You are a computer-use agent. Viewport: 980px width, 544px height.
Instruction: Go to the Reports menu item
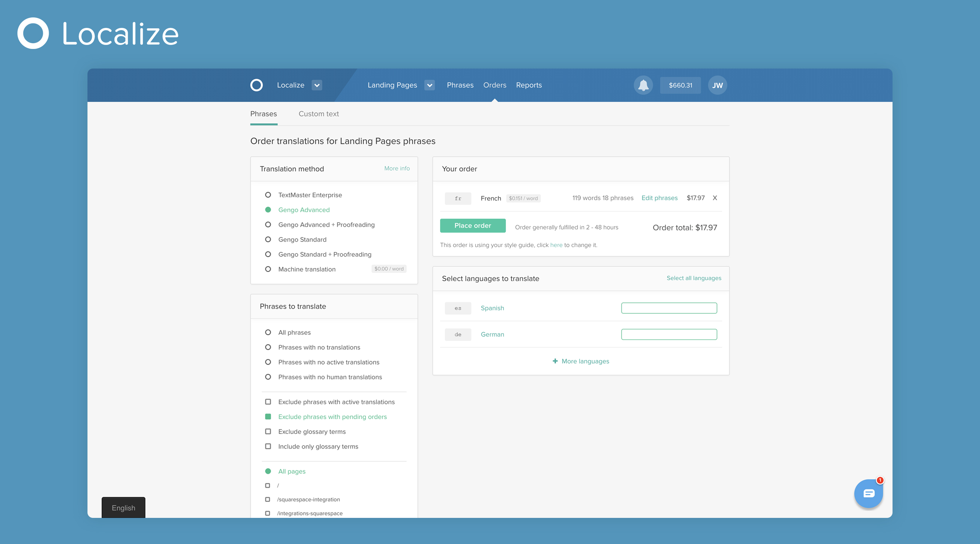click(528, 85)
